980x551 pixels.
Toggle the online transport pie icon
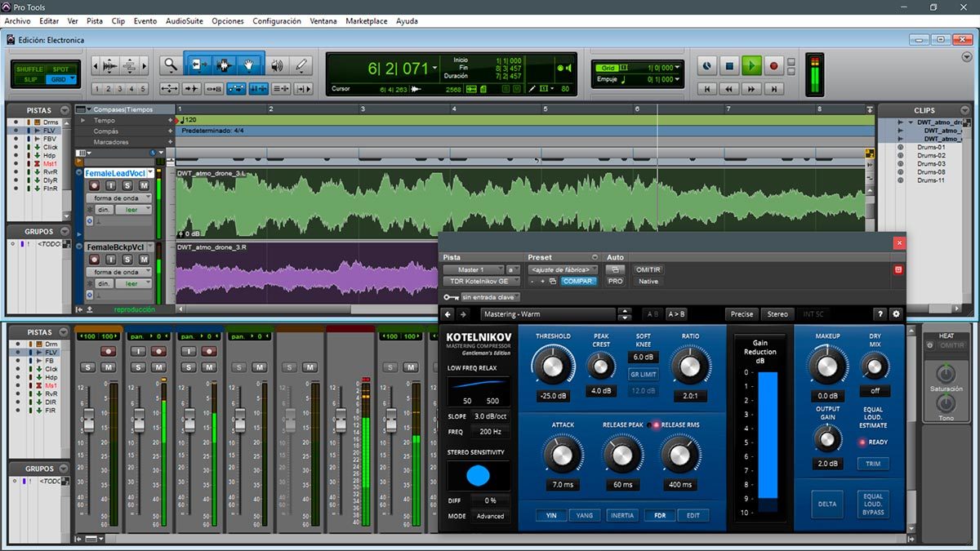pos(708,66)
